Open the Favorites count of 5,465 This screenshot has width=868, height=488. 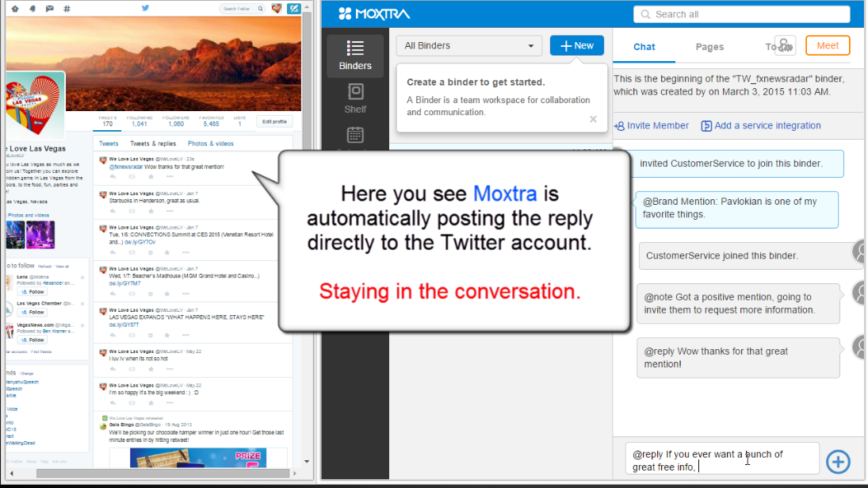(211, 121)
